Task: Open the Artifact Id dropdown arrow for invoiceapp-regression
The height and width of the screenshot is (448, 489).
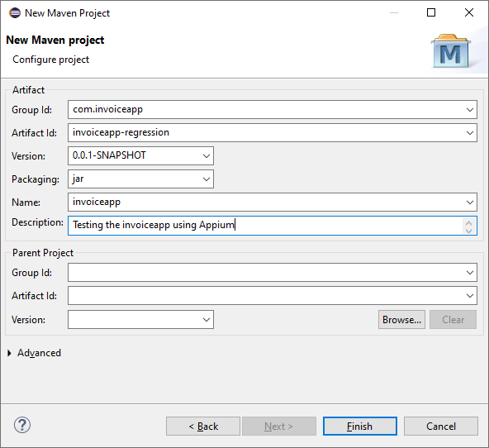Action: pyautogui.click(x=470, y=133)
